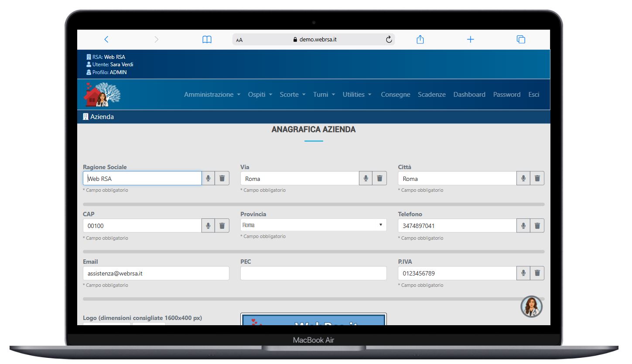Screen dimensions: 632x364
Task: Click the Esci logout link
Action: click(x=534, y=95)
